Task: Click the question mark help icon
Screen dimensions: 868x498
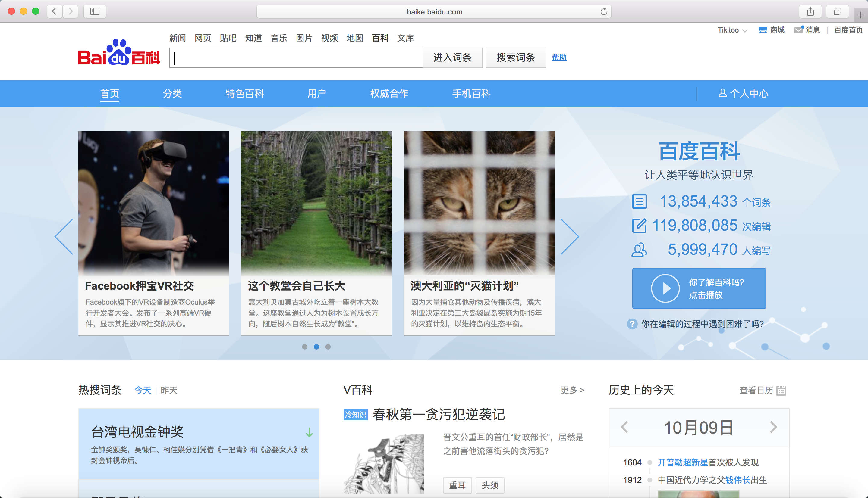Action: (x=632, y=324)
